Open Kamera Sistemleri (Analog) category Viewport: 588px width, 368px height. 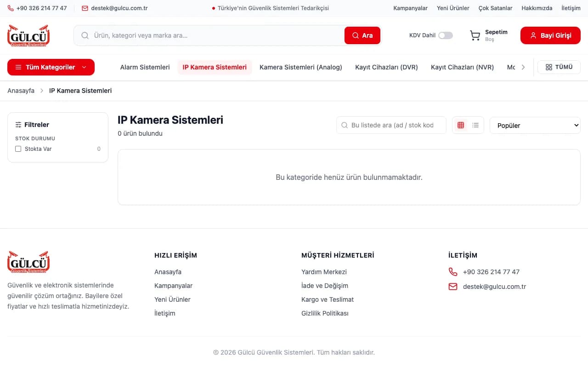301,67
